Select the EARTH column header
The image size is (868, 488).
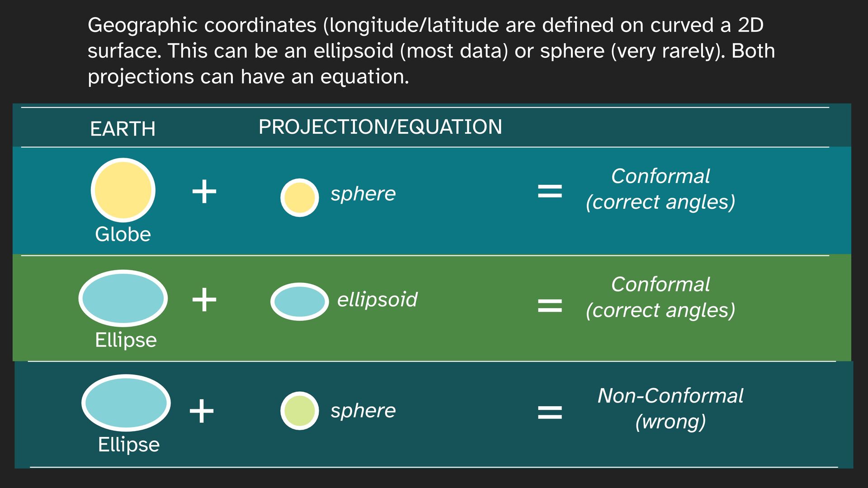123,129
